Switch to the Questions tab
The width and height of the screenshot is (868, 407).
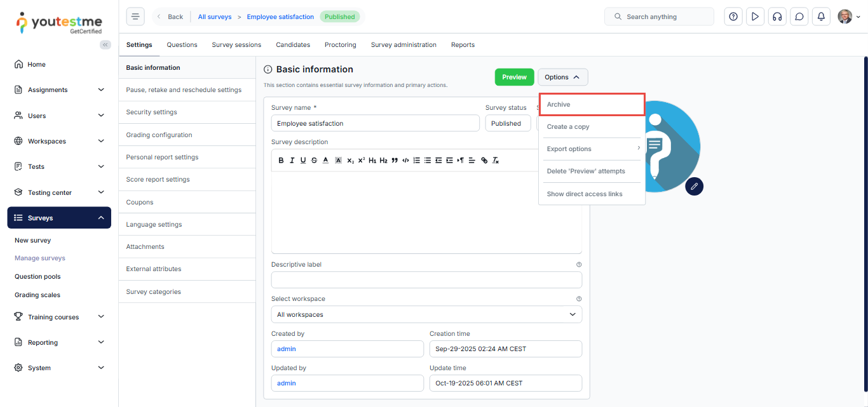point(182,45)
